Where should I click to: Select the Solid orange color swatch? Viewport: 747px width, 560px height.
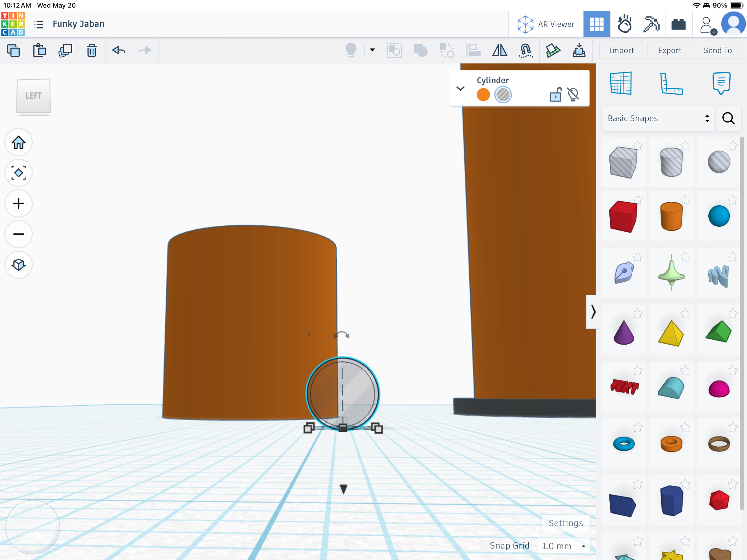pyautogui.click(x=483, y=95)
